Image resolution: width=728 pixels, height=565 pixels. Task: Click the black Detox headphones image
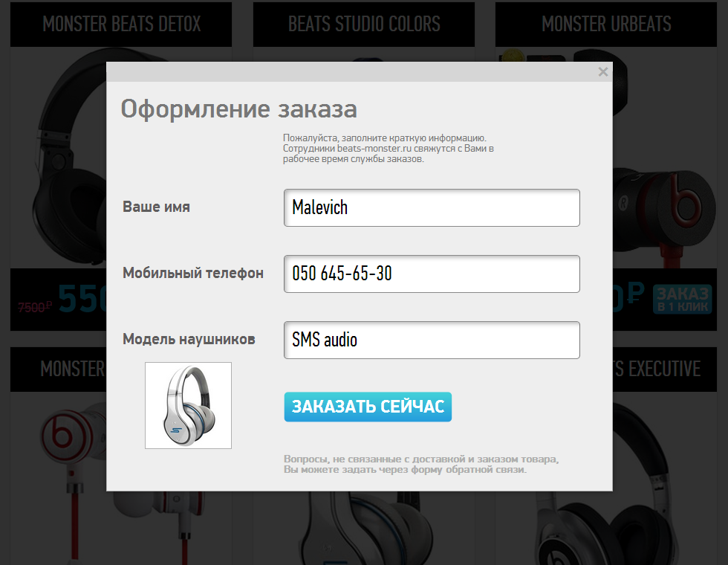point(70,158)
